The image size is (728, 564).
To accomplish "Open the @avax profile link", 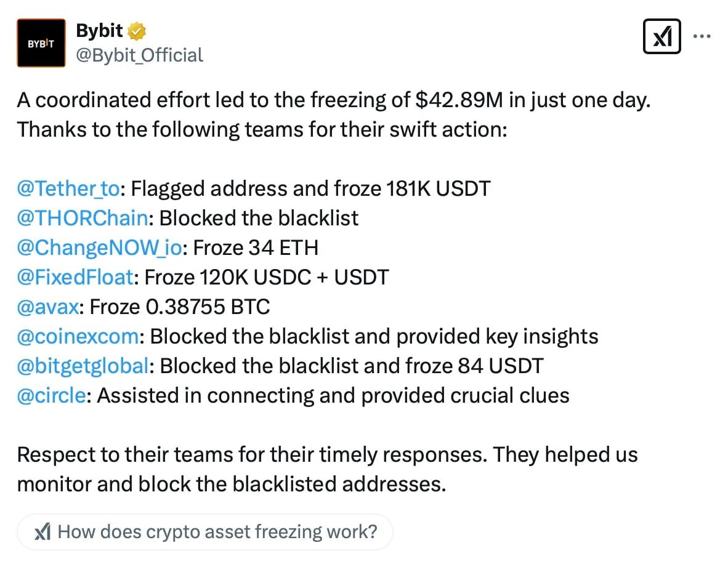I will click(x=47, y=307).
